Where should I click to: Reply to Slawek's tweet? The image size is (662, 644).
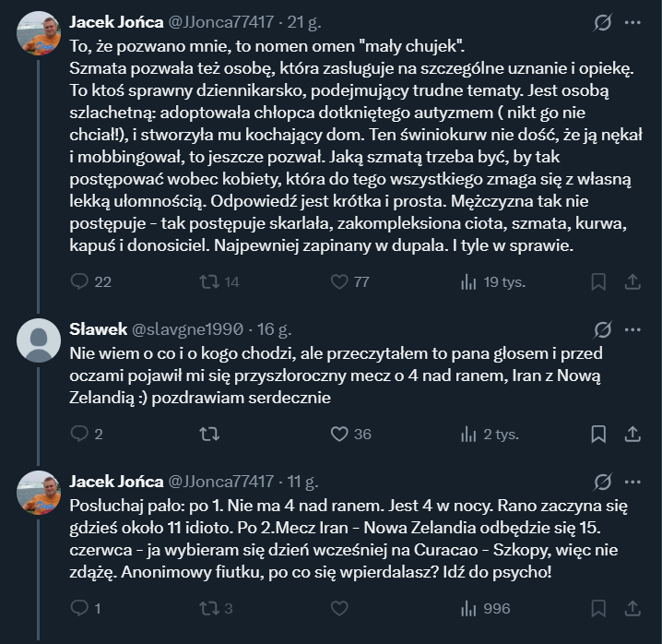[x=79, y=434]
